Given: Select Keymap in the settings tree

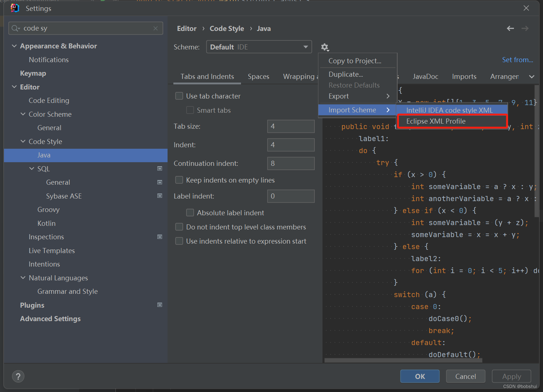Looking at the screenshot, I should (33, 73).
